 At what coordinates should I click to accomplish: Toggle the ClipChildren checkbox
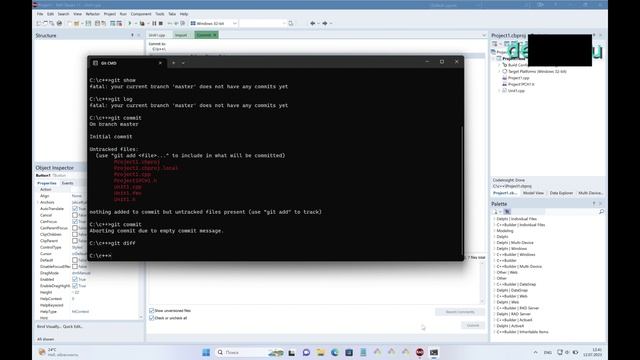point(75,234)
